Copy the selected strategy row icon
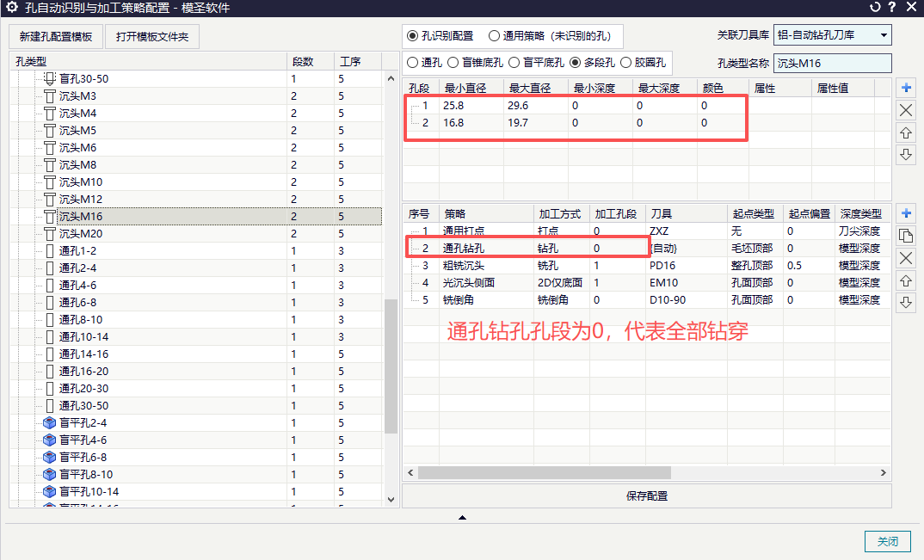 (x=906, y=236)
